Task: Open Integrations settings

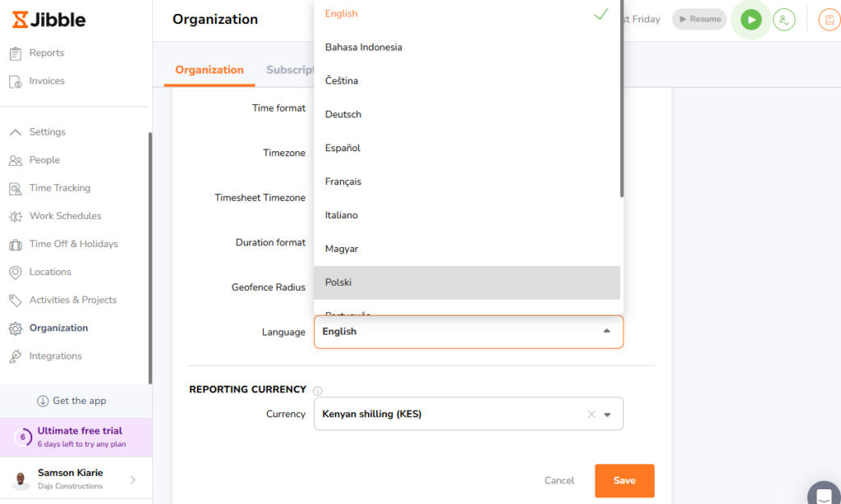Action: 55,355
